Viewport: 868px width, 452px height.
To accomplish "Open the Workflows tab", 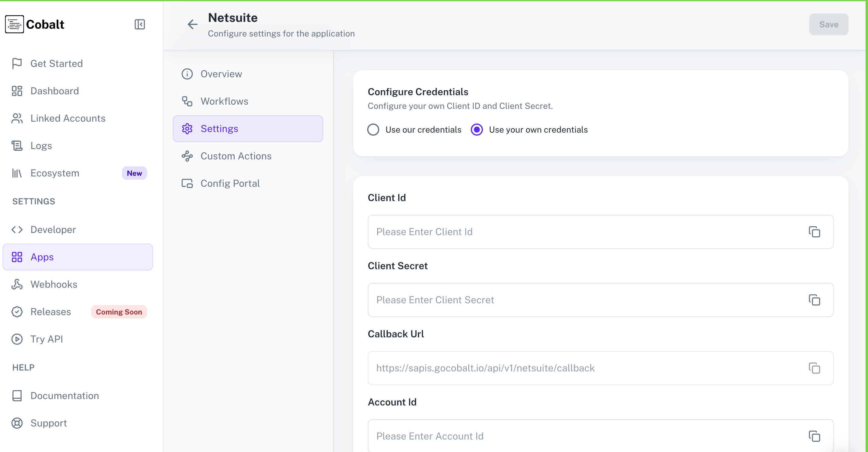I will click(224, 101).
